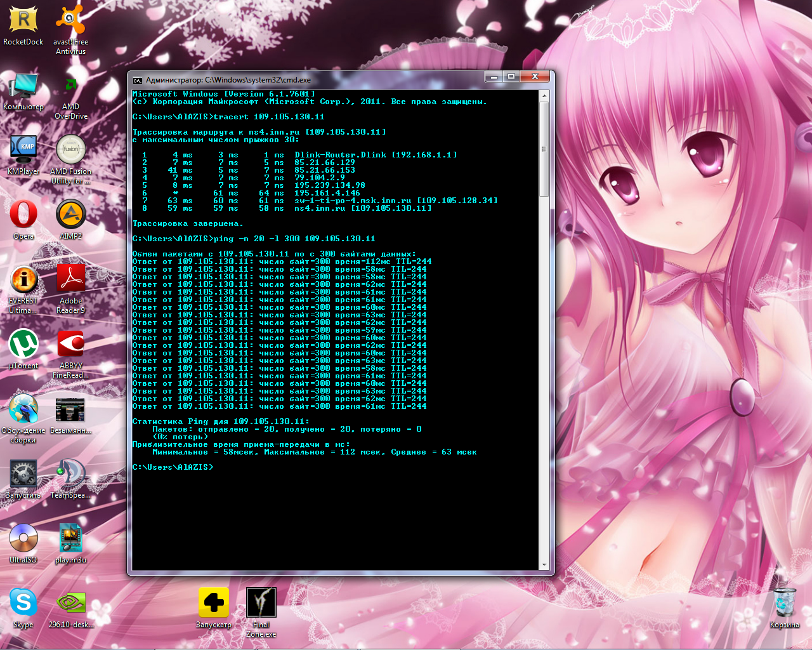Launch the UltraISO disc icon
Viewport: 812px width, 650px height.
pos(23,544)
